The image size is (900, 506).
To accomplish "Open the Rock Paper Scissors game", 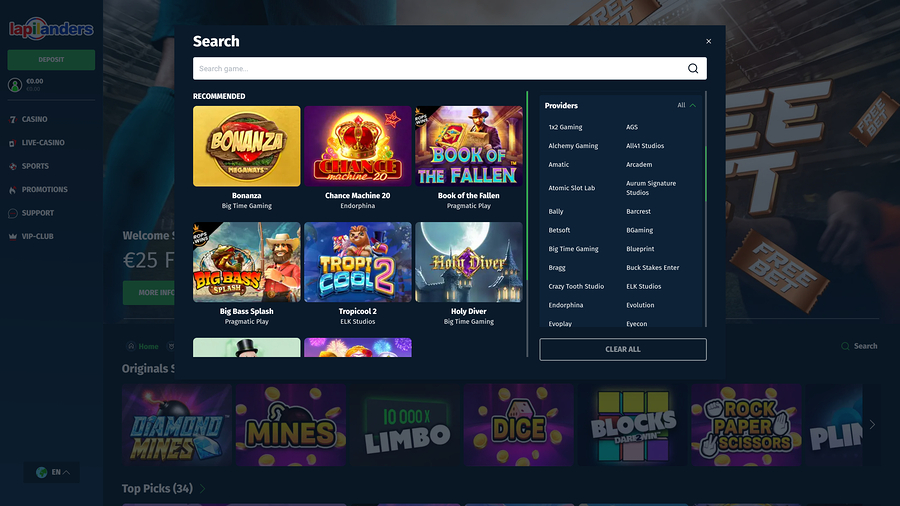I will (x=746, y=425).
